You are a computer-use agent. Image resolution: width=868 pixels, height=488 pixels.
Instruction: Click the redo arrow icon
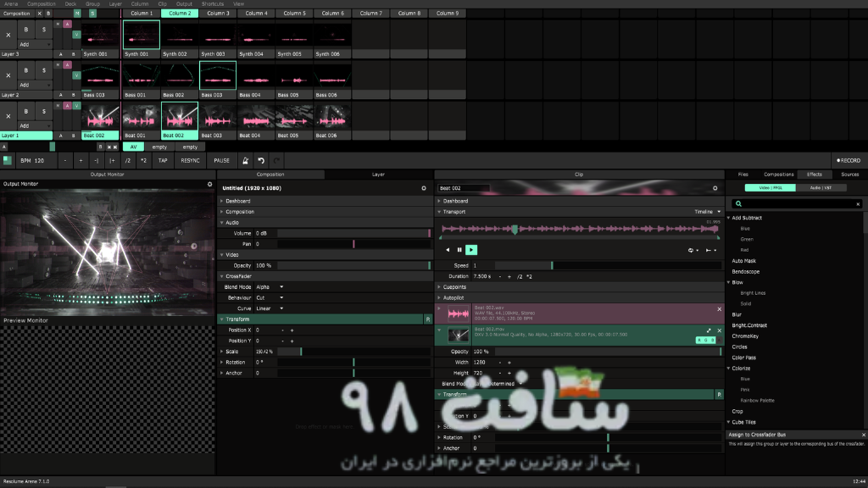click(x=276, y=160)
